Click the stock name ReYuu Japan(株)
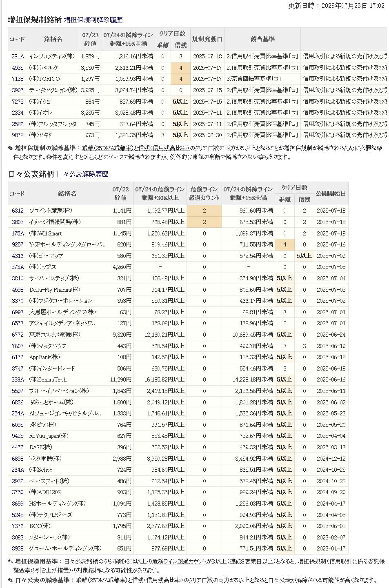The image size is (389, 588). tap(49, 436)
